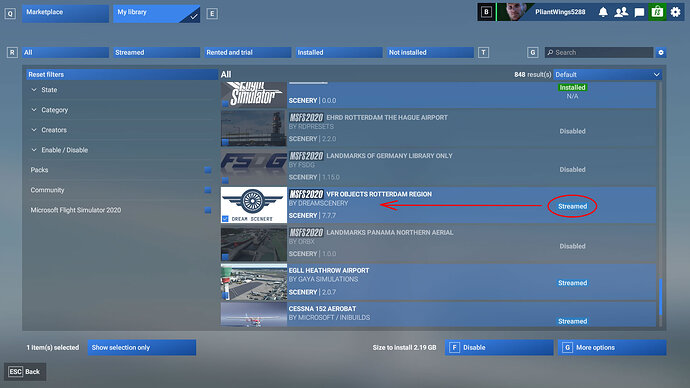The width and height of the screenshot is (690, 388).
Task: Click the R key filter-left icon
Action: click(12, 52)
